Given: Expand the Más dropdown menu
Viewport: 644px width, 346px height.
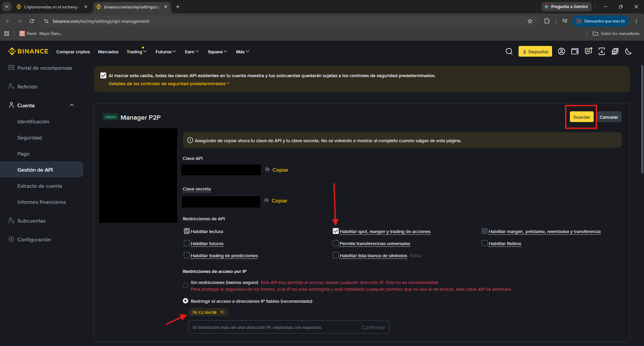Looking at the screenshot, I should pyautogui.click(x=243, y=52).
